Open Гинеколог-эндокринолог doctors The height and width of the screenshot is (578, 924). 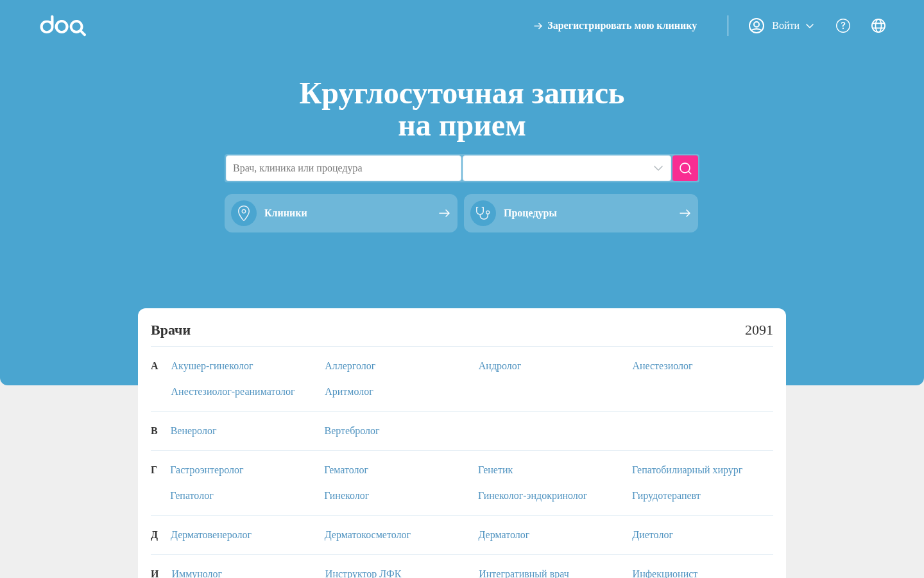(533, 496)
